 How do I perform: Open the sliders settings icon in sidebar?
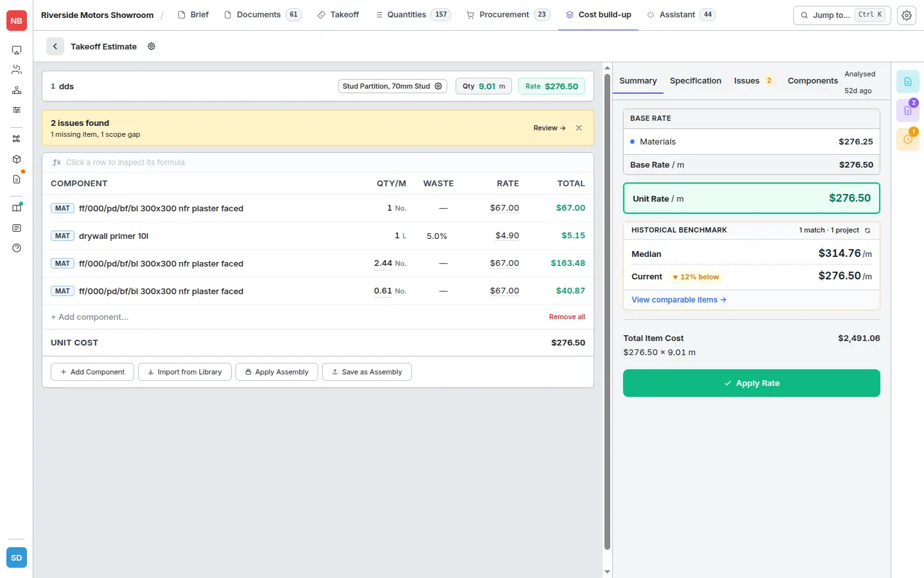(17, 110)
